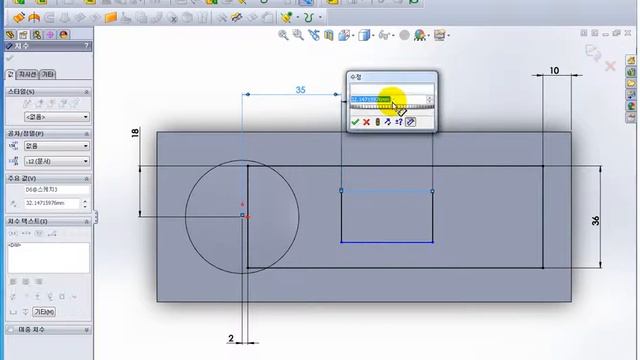The image size is (640, 360).
Task: Select the 10 dimension in sketch
Action: pos(554,71)
